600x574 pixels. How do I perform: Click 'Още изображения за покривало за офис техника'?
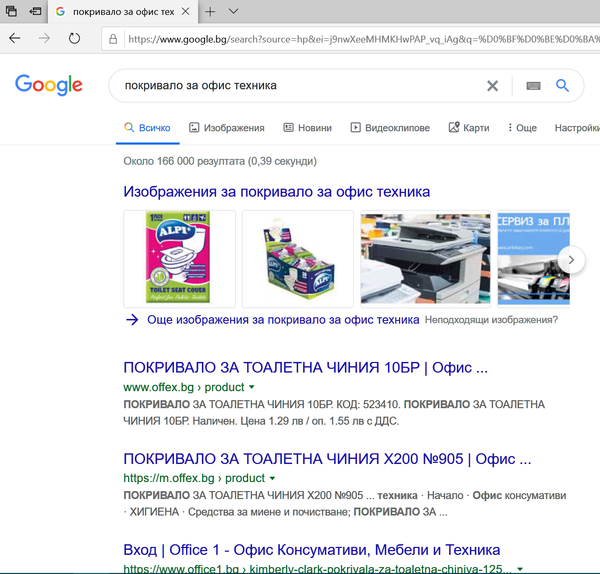pyautogui.click(x=283, y=320)
